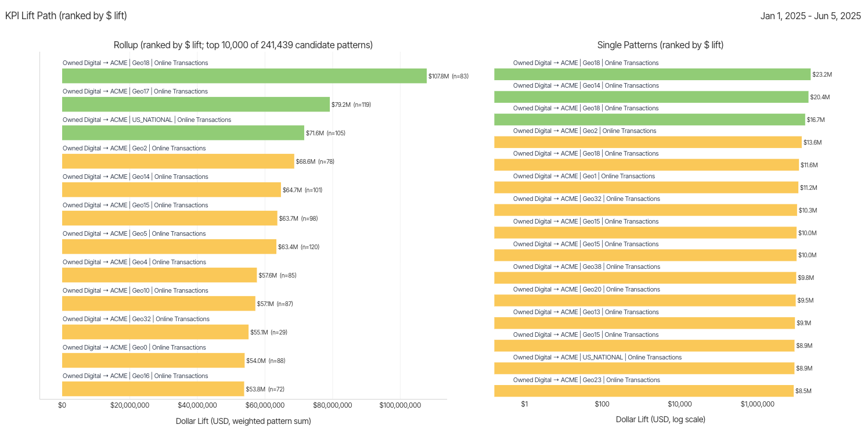Select the Geo1 $11.2M single pattern bar
868x446 pixels.
[x=646, y=188]
